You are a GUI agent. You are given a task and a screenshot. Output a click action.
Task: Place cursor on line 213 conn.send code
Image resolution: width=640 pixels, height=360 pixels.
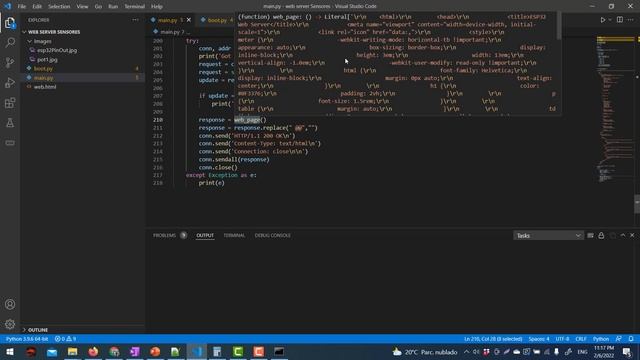(260, 144)
